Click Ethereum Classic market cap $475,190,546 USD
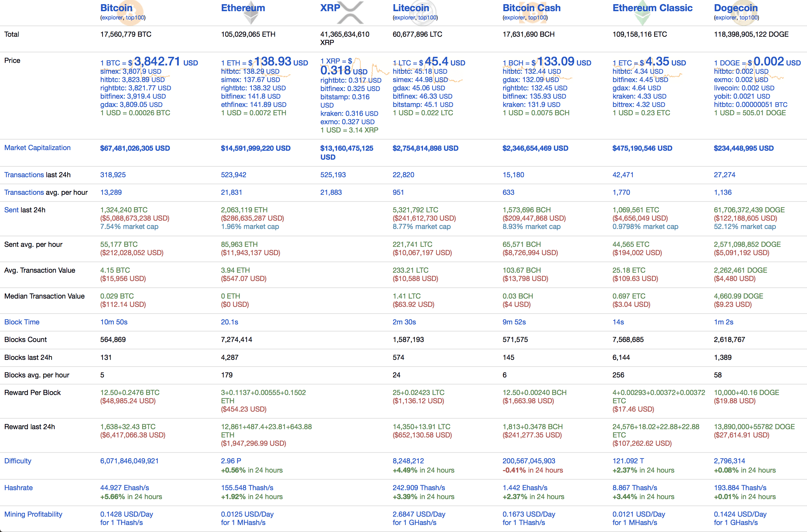Screen dimensions: 807x532 tap(642, 148)
